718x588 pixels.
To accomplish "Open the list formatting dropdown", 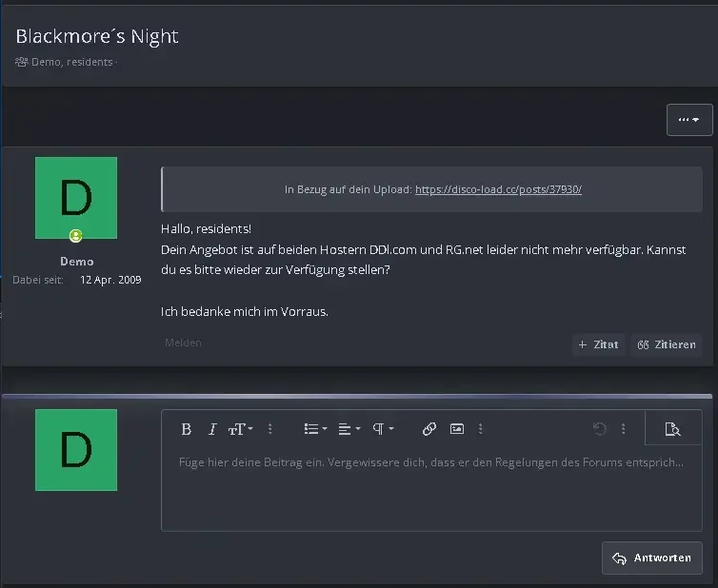I will pyautogui.click(x=315, y=429).
